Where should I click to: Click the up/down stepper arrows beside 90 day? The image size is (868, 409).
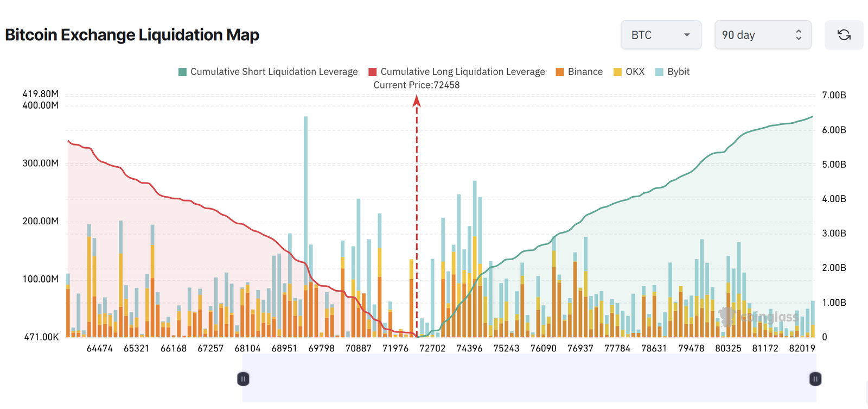799,35
